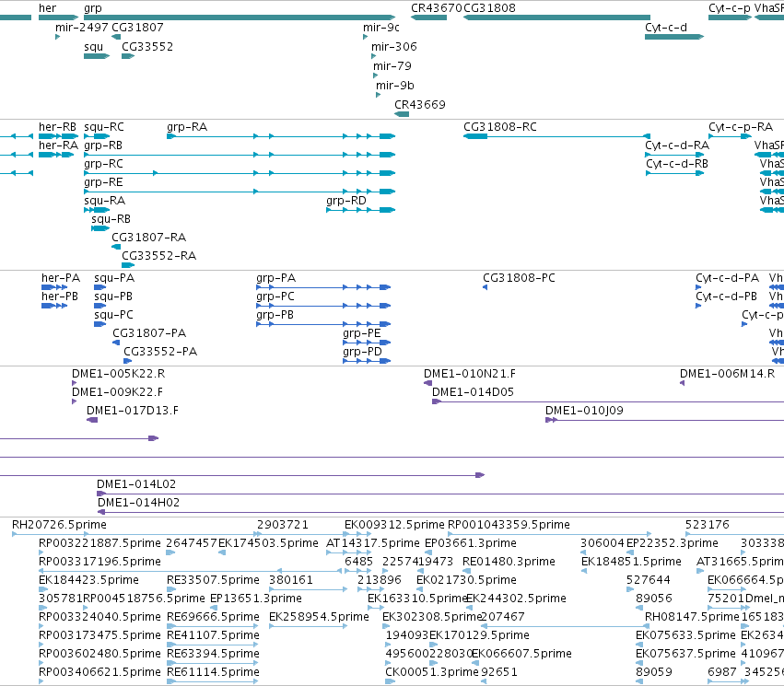Select the DME1-014L02 clone label
The width and height of the screenshot is (784, 686).
pos(136,484)
